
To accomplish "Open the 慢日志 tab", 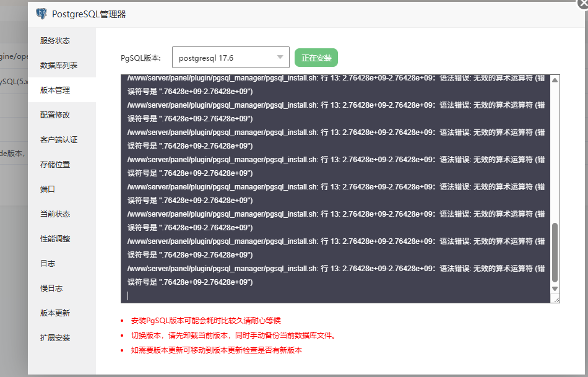I will tap(62, 288).
